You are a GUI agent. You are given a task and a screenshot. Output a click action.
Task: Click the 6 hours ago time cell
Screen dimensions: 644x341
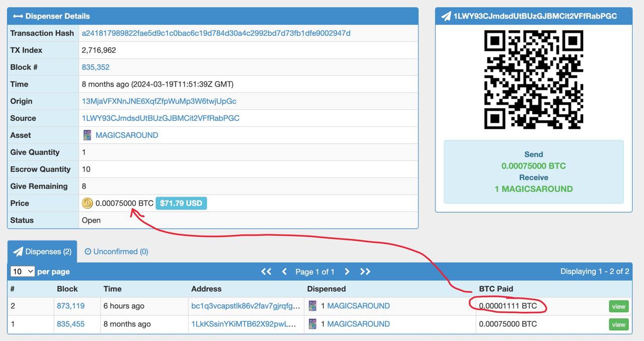[x=124, y=306]
